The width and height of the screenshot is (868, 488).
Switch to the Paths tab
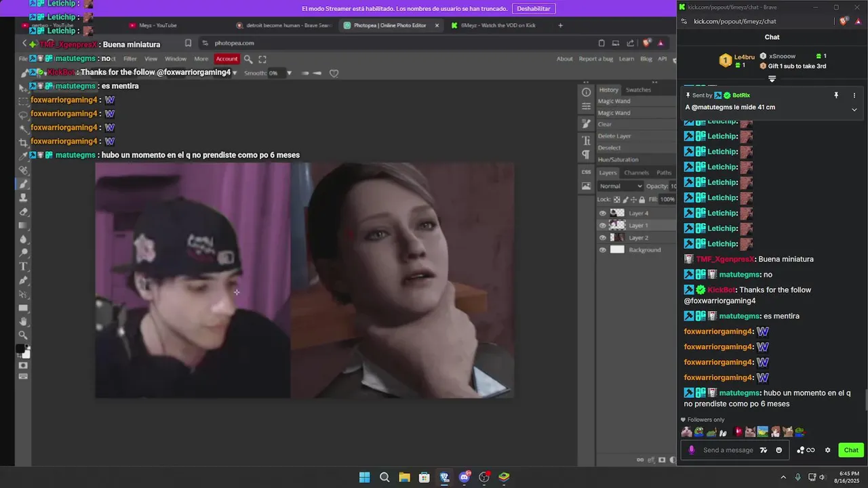point(664,173)
